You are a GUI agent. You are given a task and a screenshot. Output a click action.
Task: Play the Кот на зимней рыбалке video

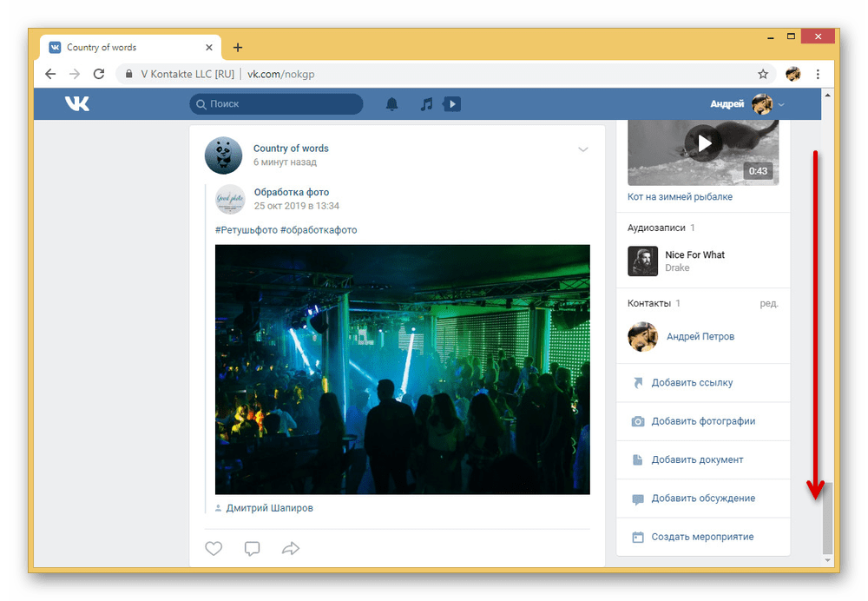(704, 142)
